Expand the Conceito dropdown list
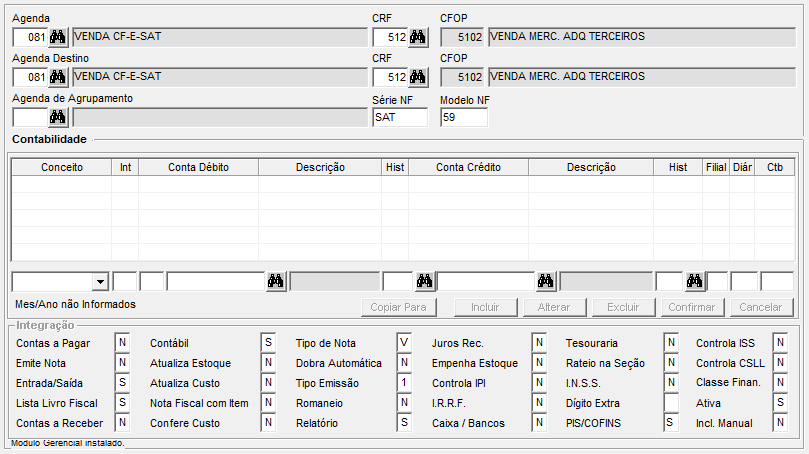The image size is (809, 454). [x=99, y=281]
